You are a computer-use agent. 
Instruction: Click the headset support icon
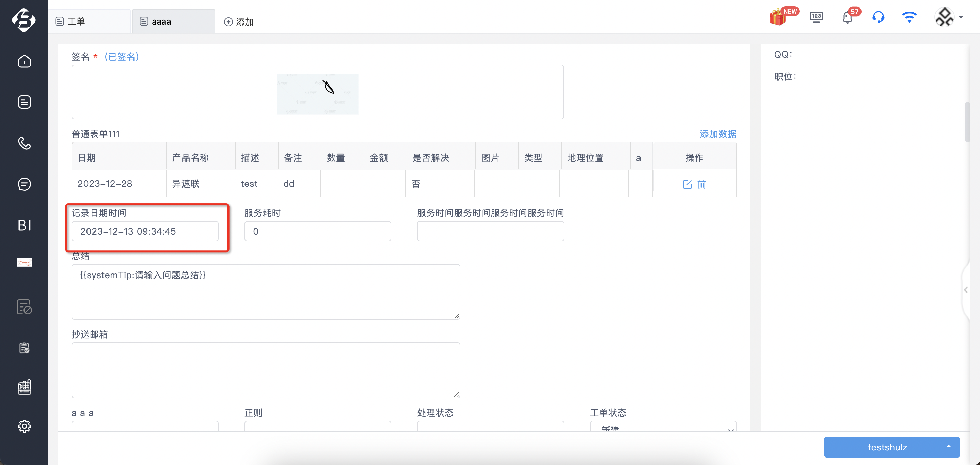pos(879,17)
